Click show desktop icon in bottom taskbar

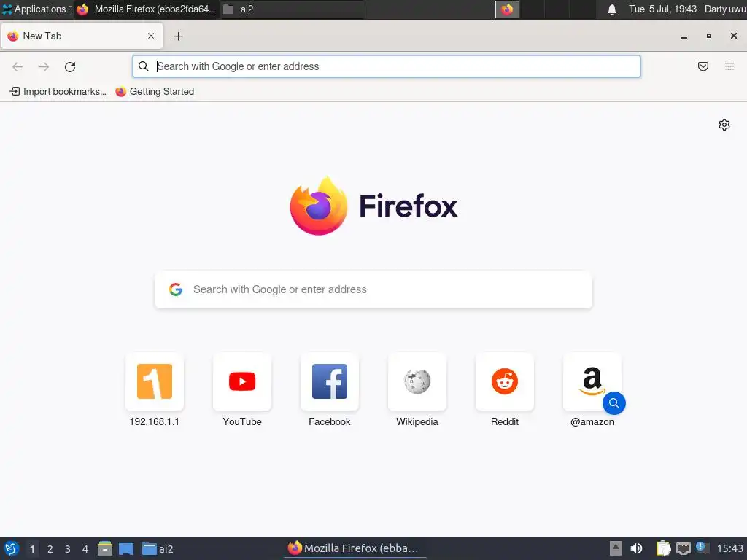[126, 549]
